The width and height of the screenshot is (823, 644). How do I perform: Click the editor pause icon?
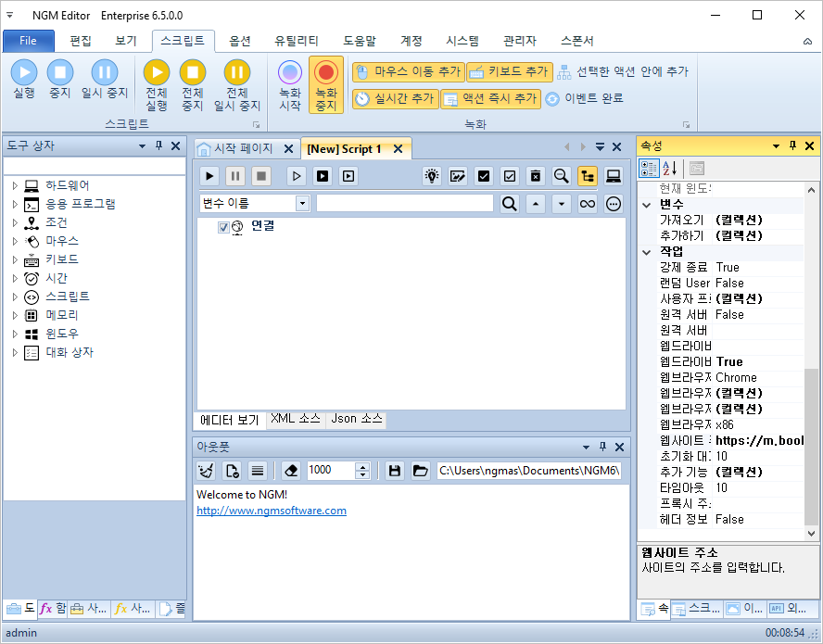pyautogui.click(x=235, y=176)
